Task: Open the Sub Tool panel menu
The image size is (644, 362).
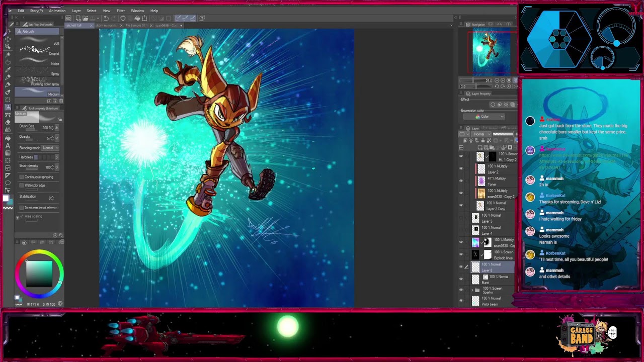Action: click(x=18, y=24)
